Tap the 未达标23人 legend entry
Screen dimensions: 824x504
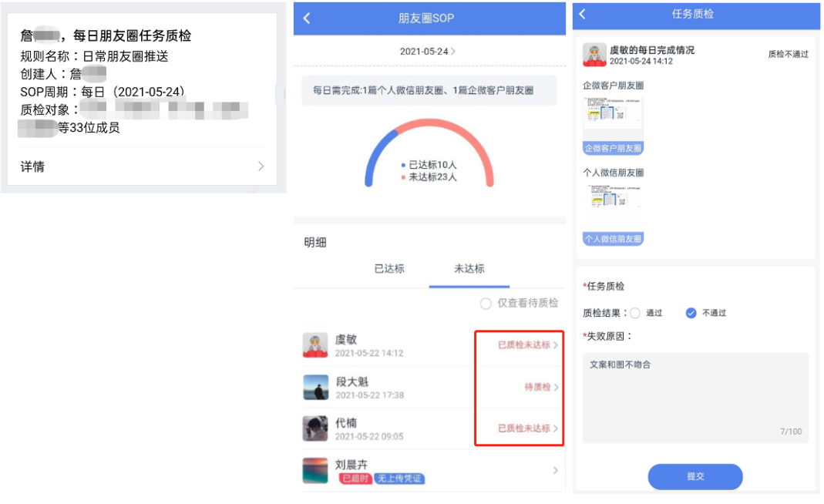(x=429, y=177)
